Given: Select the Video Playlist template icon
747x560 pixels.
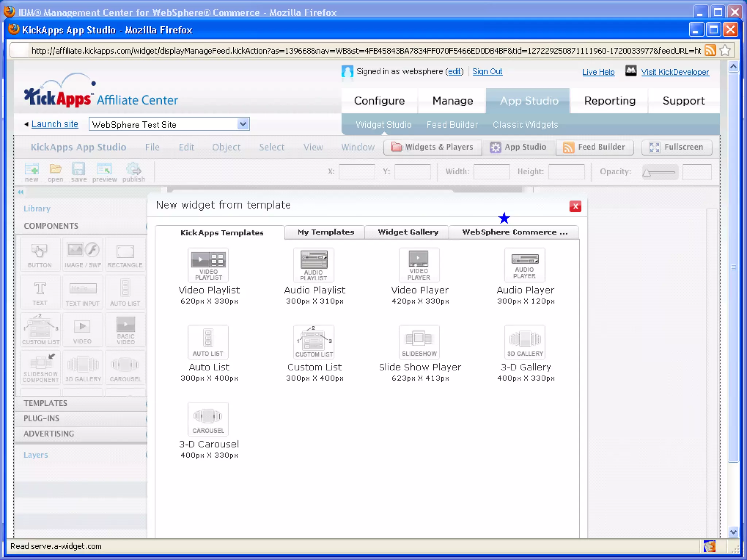Looking at the screenshot, I should (x=208, y=265).
